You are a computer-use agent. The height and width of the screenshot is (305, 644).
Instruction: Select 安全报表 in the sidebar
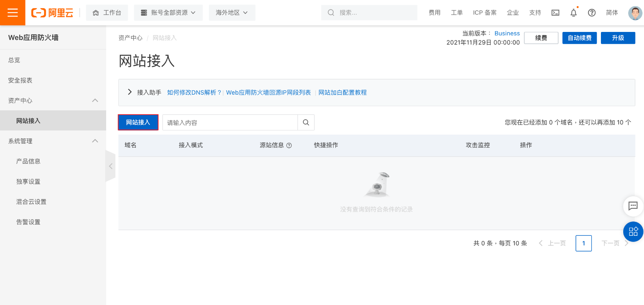[20, 80]
